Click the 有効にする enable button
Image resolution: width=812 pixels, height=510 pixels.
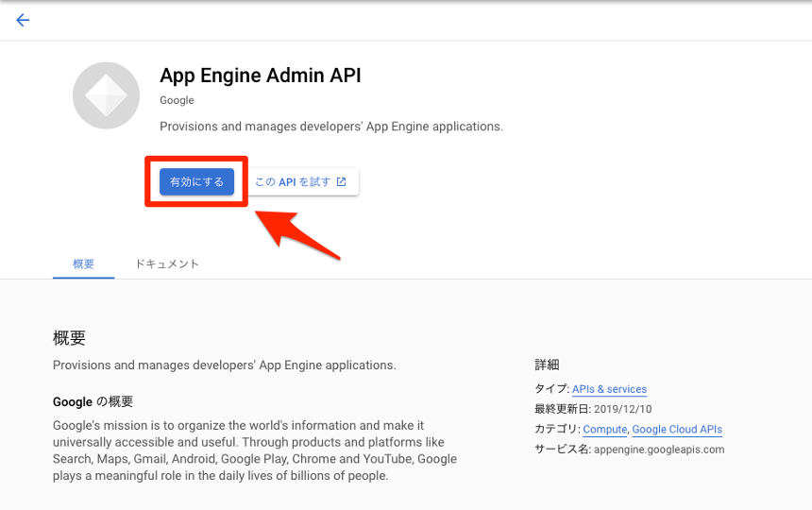pyautogui.click(x=196, y=181)
